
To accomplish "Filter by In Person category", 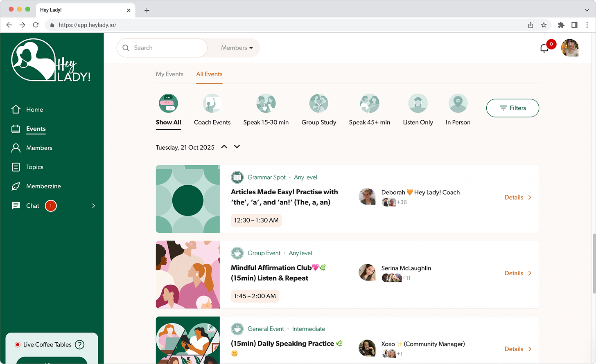I will 458,110.
